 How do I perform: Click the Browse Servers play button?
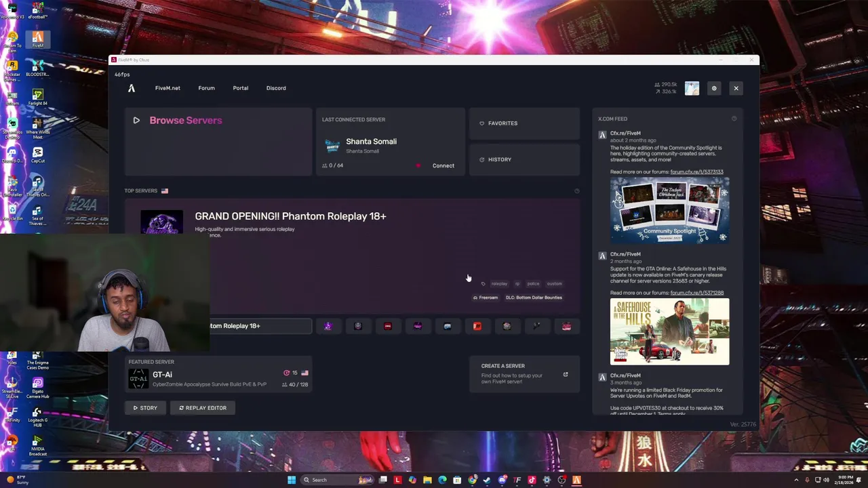tap(136, 121)
